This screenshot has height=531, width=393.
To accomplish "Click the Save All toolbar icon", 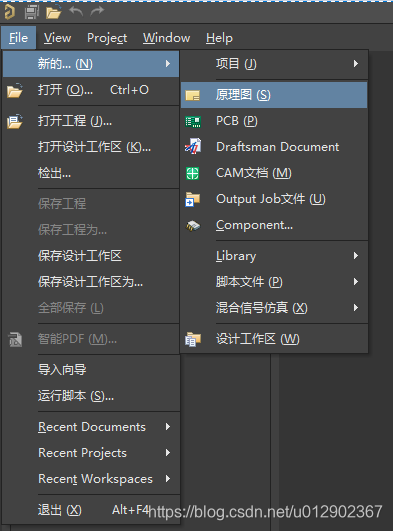I will 32,12.
